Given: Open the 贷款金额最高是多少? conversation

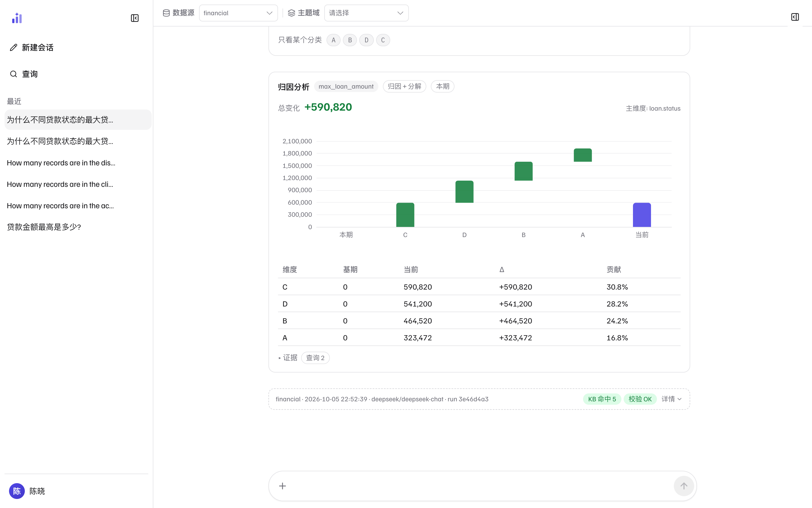Looking at the screenshot, I should [78, 227].
